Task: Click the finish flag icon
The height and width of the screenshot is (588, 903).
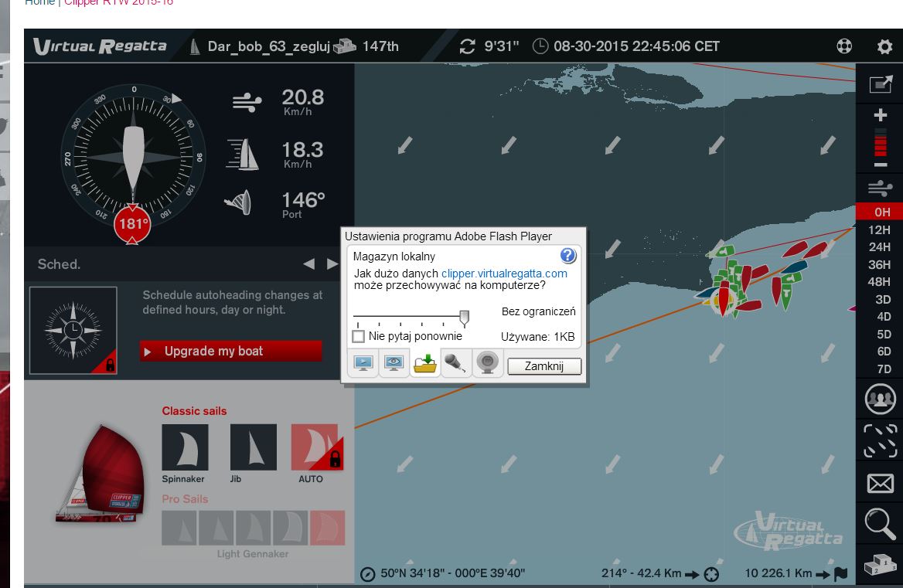Action: 841,573
